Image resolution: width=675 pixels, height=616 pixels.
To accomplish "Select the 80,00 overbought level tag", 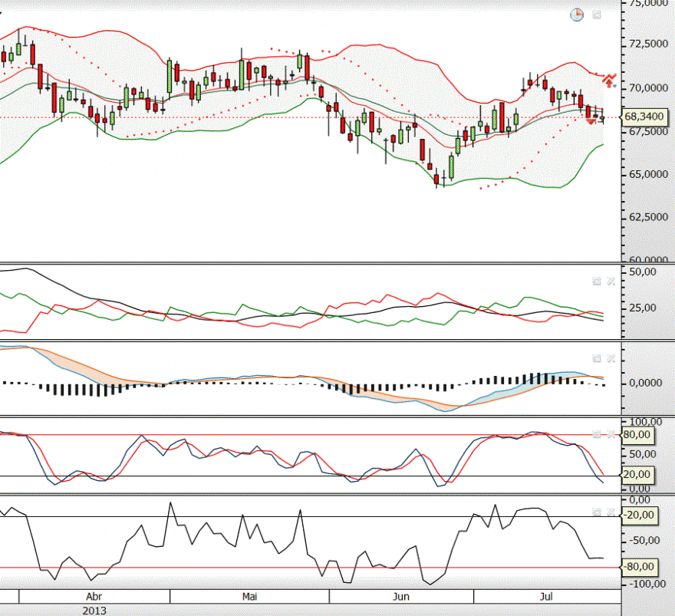I will pos(637,435).
